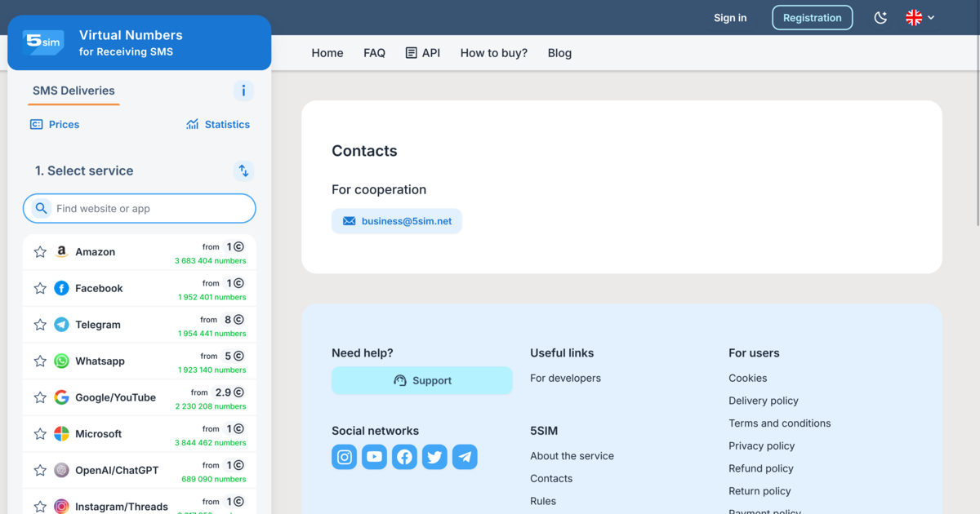Open the Instagram social network icon
The image size is (980, 514).
pos(345,457)
